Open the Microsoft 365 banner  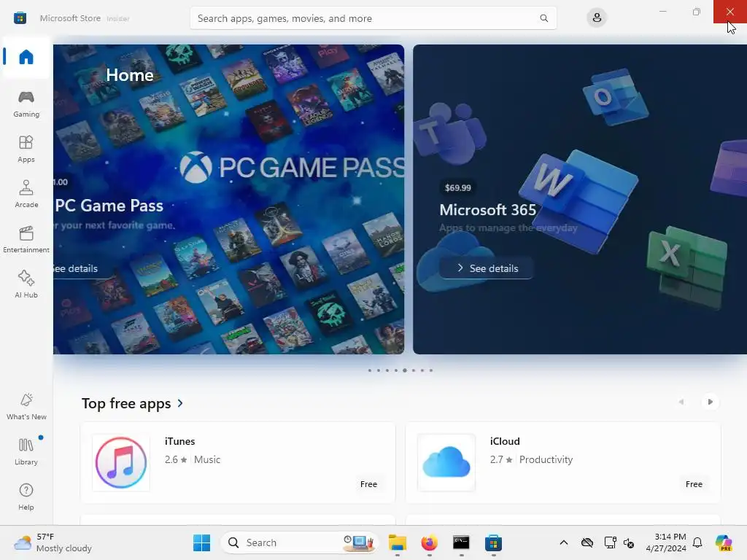tap(580, 199)
